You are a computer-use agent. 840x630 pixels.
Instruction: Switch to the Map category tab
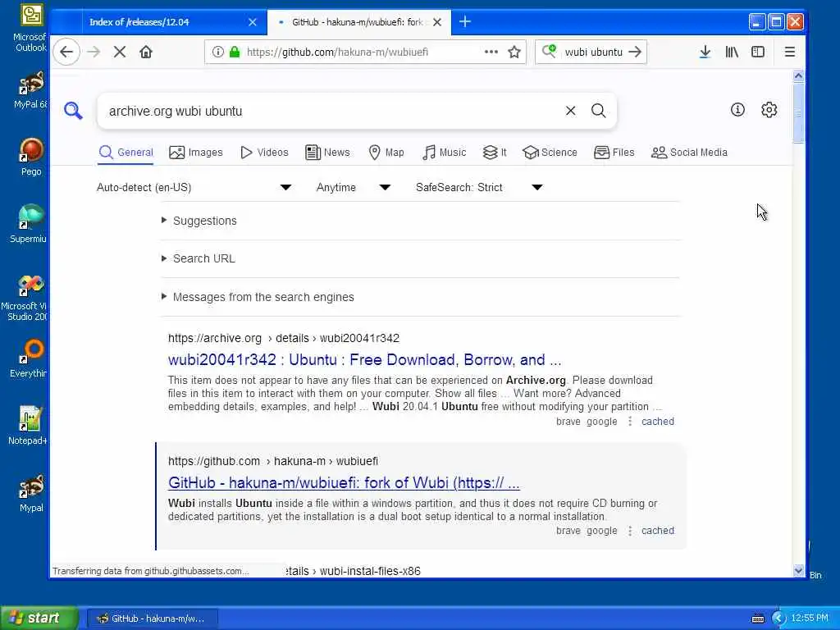coord(386,153)
